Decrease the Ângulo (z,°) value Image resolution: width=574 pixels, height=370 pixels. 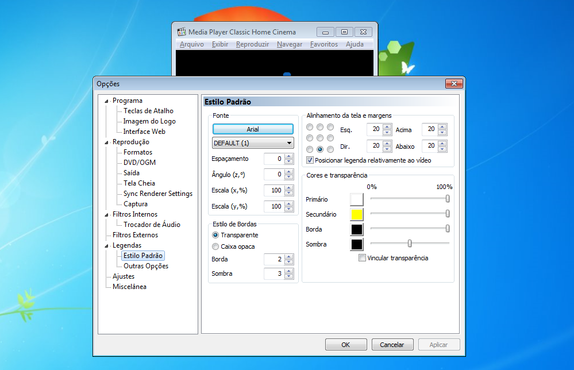tap(289, 177)
